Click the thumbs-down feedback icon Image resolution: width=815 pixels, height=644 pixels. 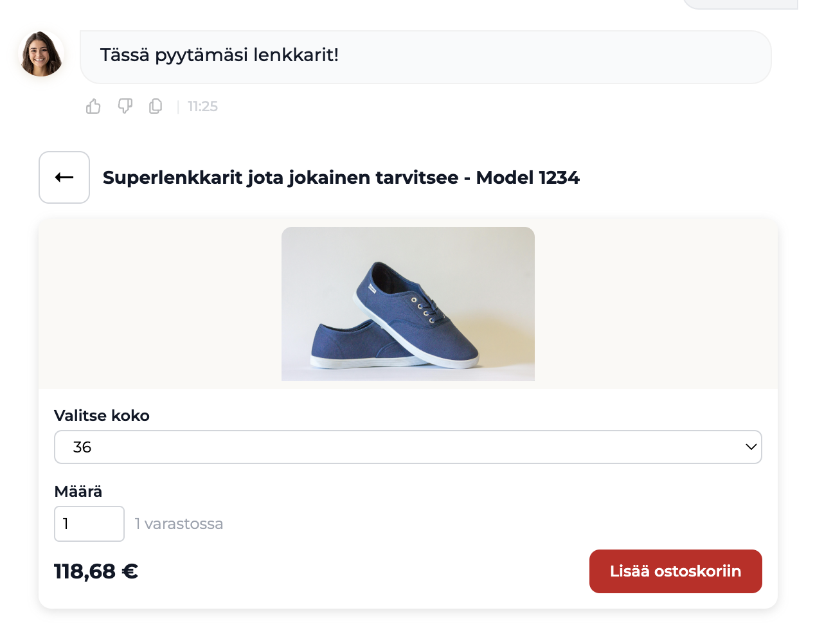click(x=125, y=106)
